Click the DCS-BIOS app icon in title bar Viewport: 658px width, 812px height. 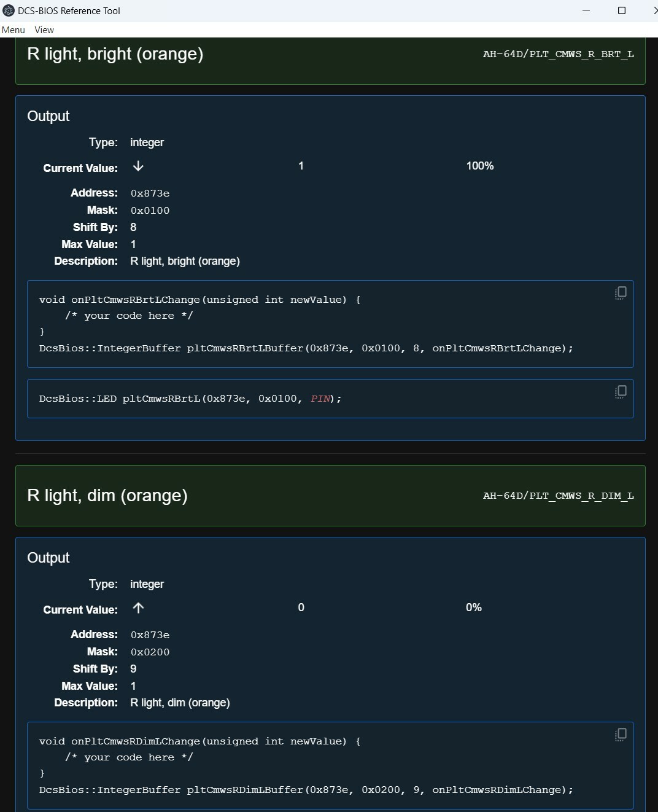tap(9, 10)
